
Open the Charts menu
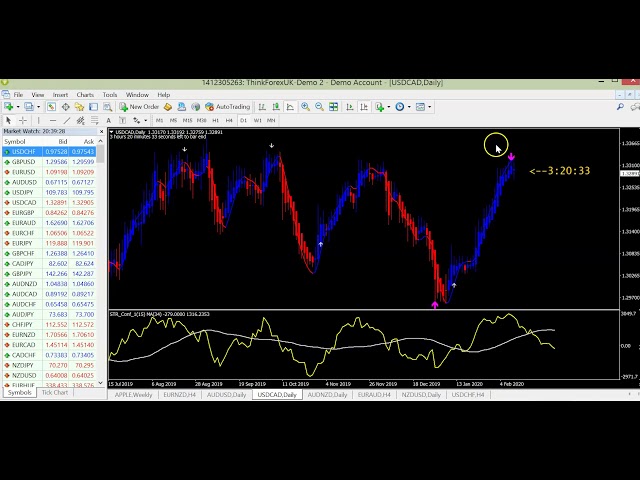(84, 95)
